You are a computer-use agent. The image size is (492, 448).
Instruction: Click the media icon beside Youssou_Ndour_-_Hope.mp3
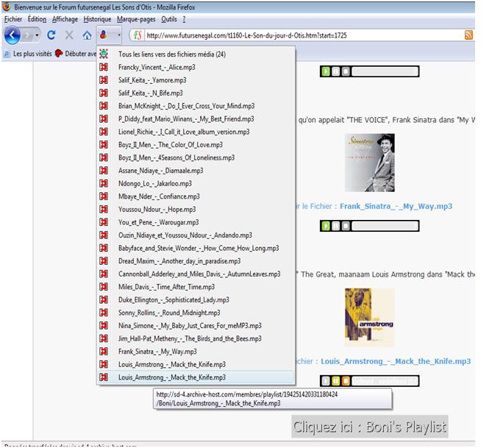(x=104, y=209)
